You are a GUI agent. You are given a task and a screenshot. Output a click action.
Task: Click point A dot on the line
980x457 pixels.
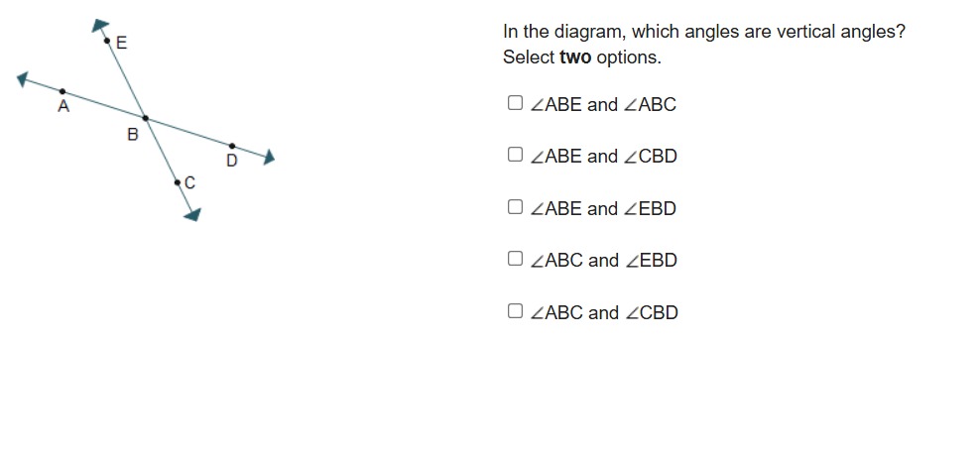62,91
